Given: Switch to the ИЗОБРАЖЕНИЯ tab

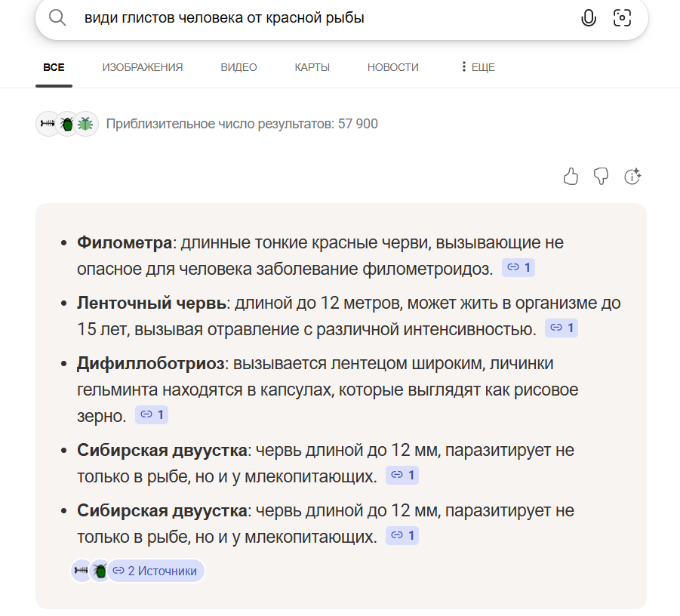Looking at the screenshot, I should [x=143, y=67].
